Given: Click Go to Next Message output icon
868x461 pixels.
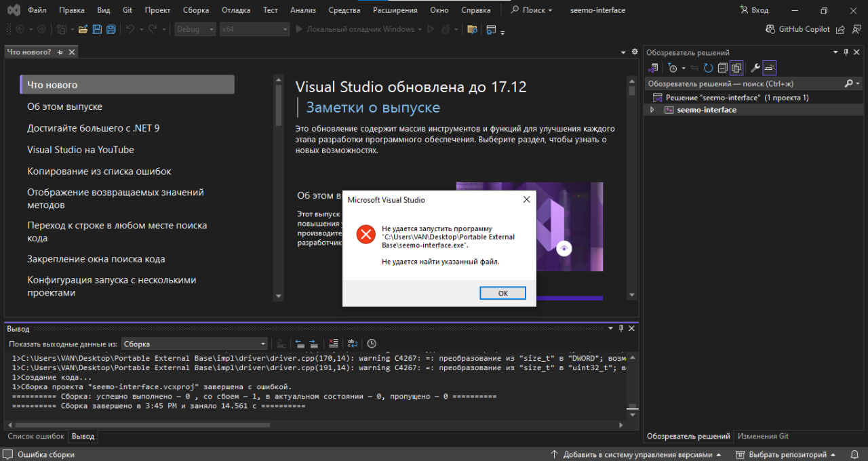Looking at the screenshot, I should click(314, 344).
